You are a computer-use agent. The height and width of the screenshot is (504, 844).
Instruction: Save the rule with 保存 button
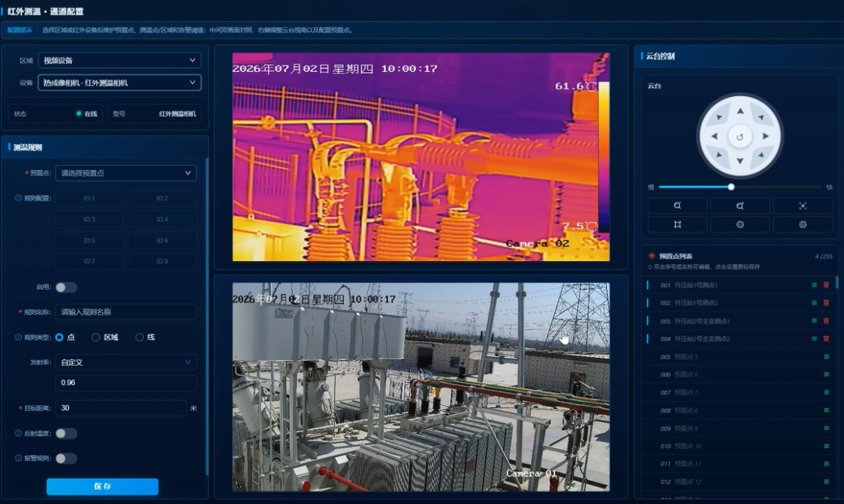[x=102, y=486]
